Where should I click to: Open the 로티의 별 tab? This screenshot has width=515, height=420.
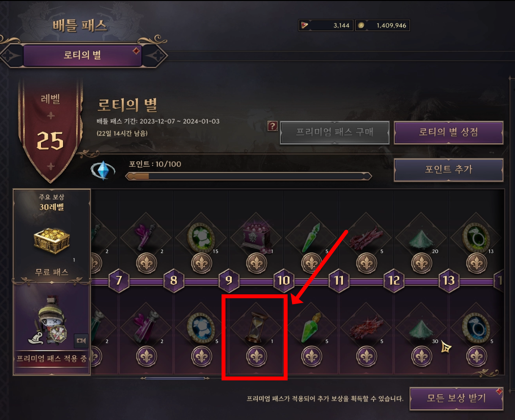pos(82,55)
